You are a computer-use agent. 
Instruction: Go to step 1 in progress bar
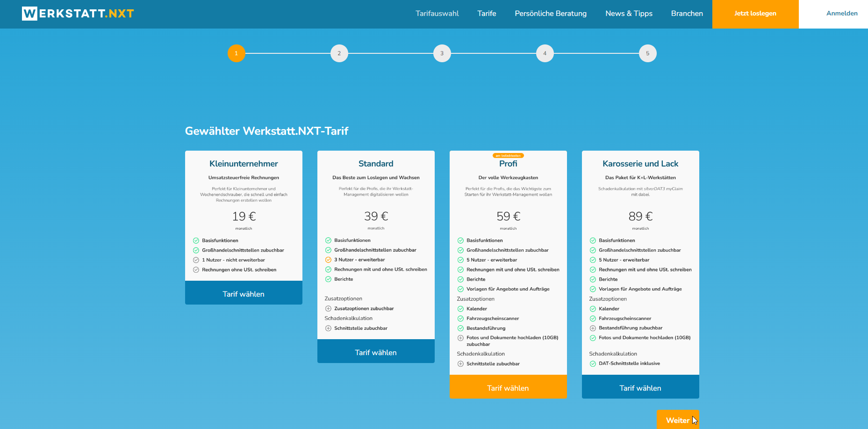coord(237,53)
